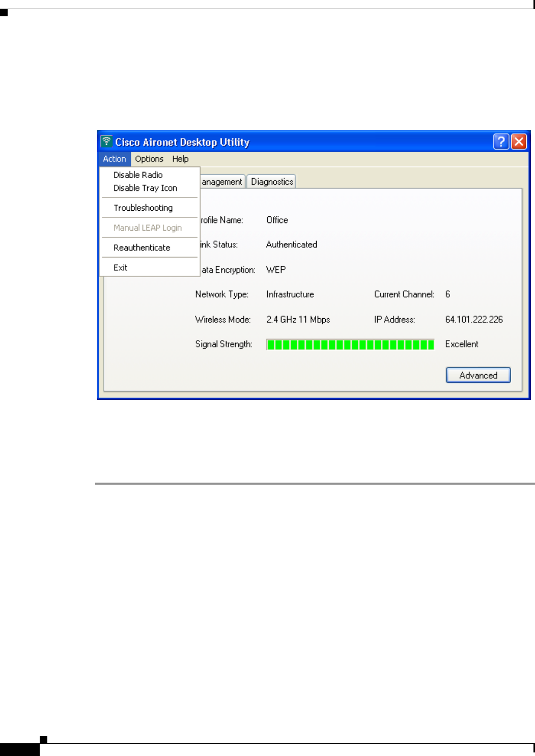Open the Help menu

(180, 159)
